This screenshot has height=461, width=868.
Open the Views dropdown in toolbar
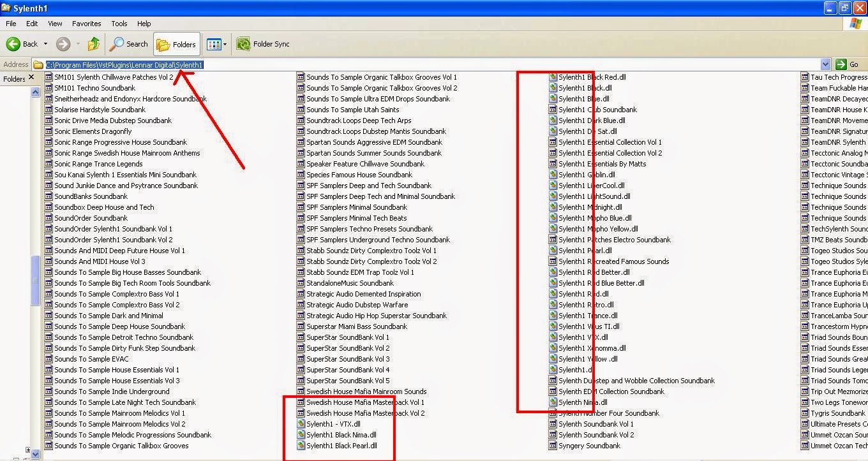(x=216, y=44)
